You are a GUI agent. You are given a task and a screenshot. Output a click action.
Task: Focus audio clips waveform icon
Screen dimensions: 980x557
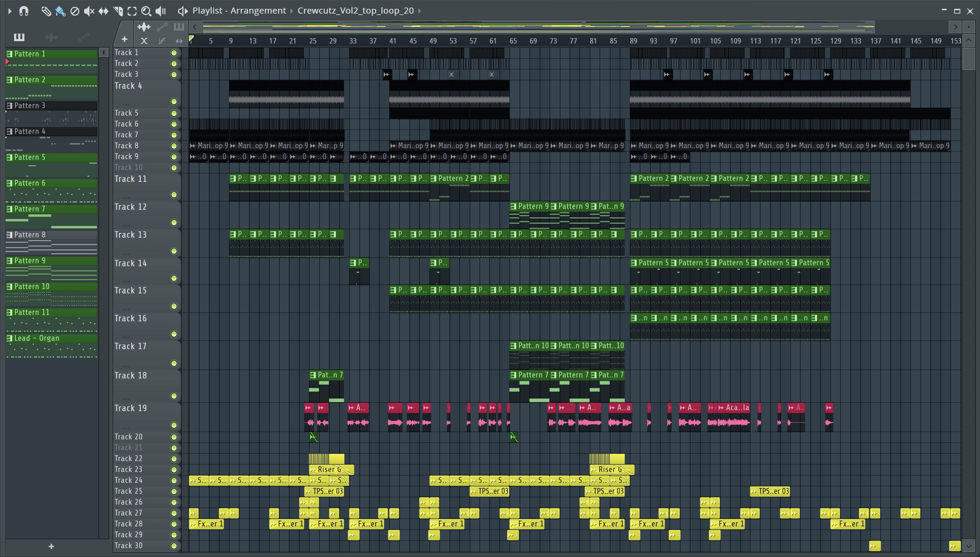(x=144, y=27)
